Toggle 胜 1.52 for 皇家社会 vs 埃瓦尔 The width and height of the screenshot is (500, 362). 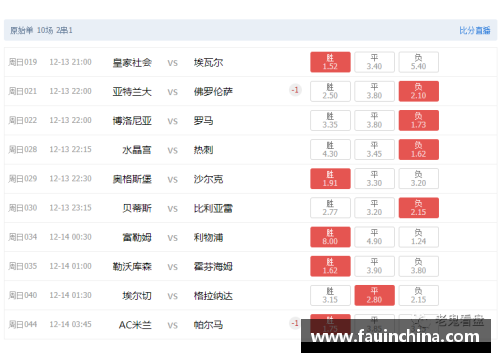pyautogui.click(x=330, y=62)
